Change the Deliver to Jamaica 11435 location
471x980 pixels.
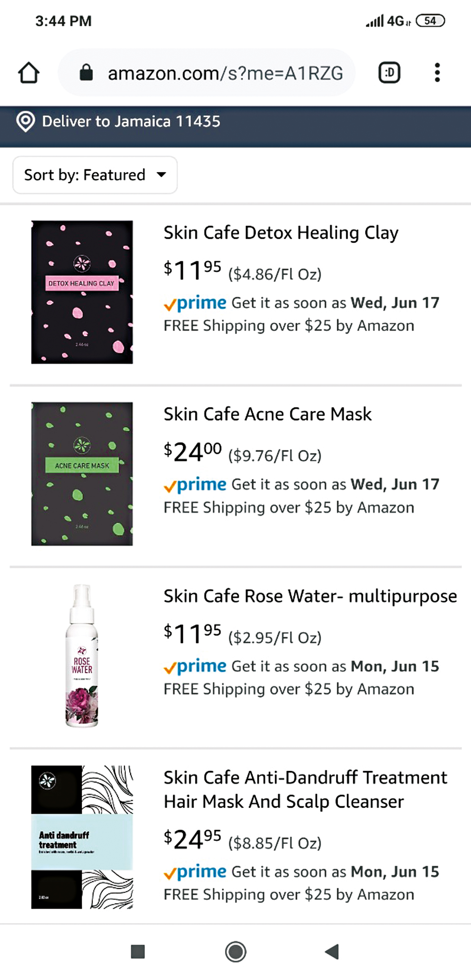click(x=131, y=122)
